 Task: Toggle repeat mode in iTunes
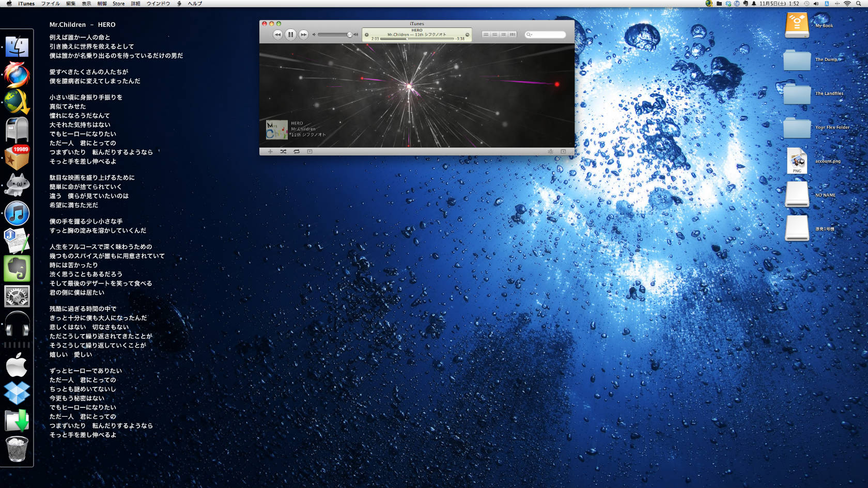pos(297,152)
